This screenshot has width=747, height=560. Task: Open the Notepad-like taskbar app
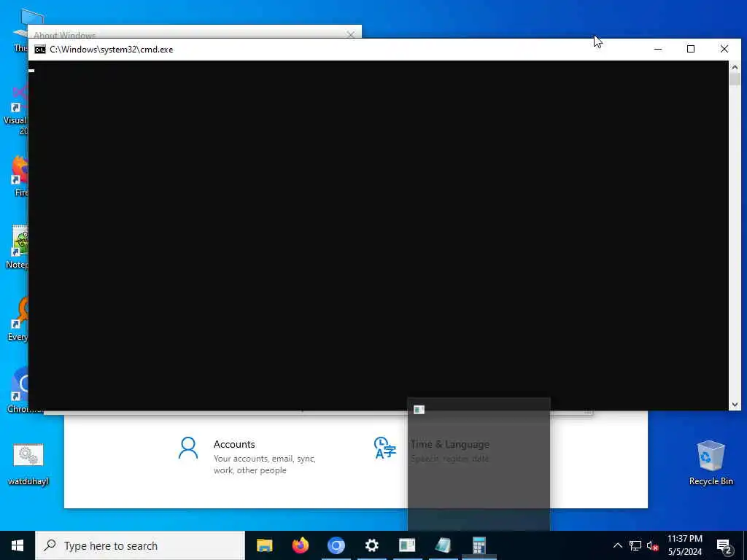click(443, 545)
